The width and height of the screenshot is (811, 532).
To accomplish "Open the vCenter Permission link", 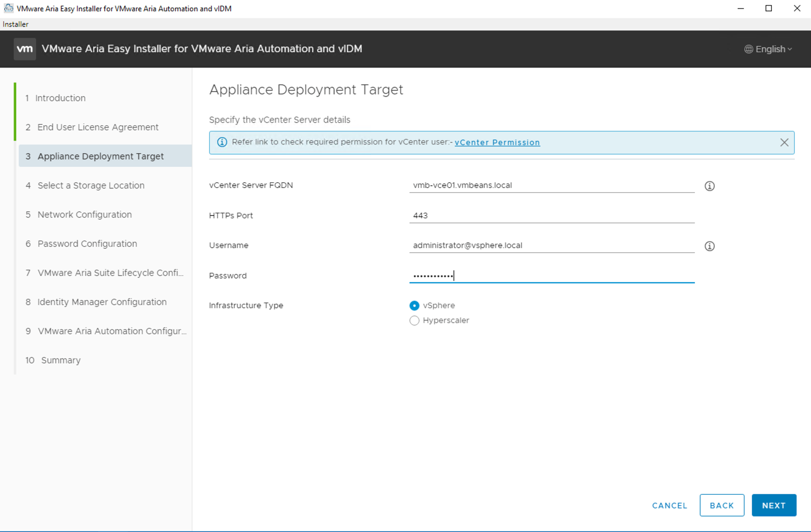I will [x=497, y=143].
